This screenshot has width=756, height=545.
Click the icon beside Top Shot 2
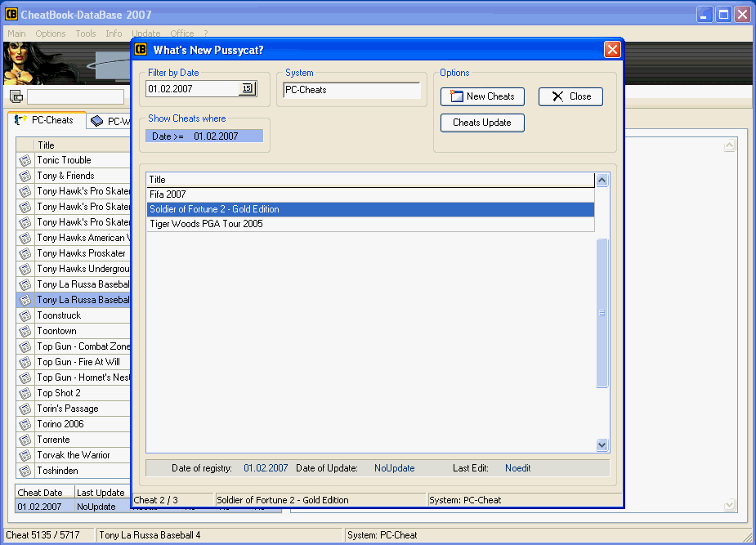tap(25, 393)
